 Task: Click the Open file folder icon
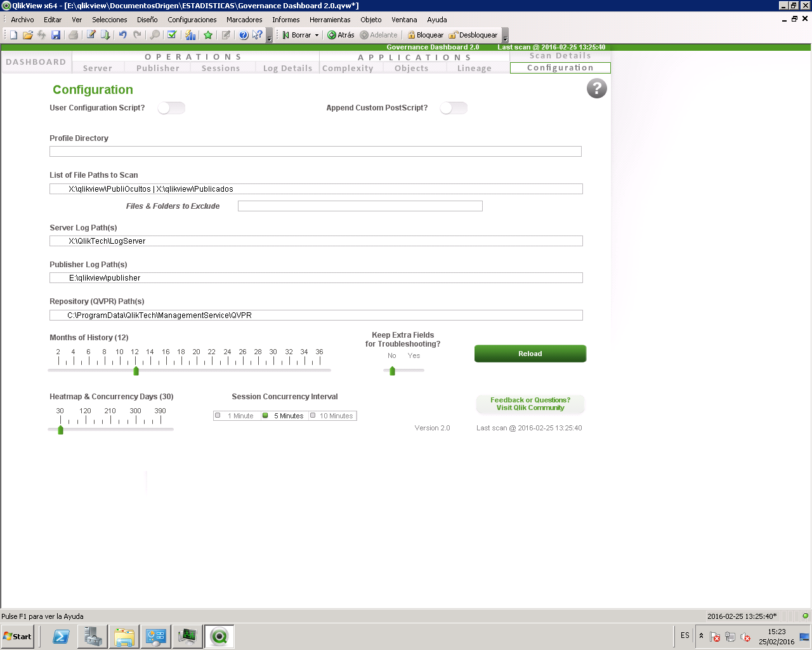(x=27, y=35)
